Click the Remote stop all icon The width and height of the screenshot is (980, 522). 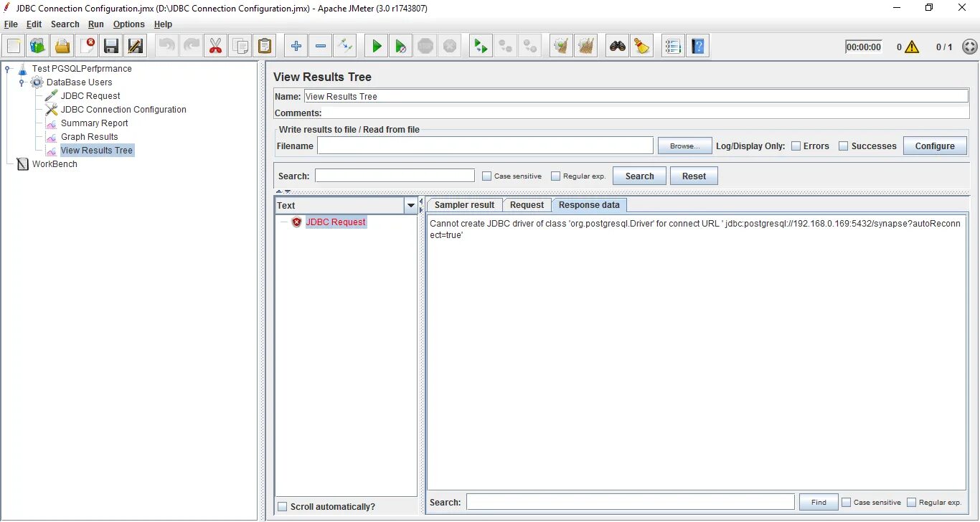click(506, 47)
